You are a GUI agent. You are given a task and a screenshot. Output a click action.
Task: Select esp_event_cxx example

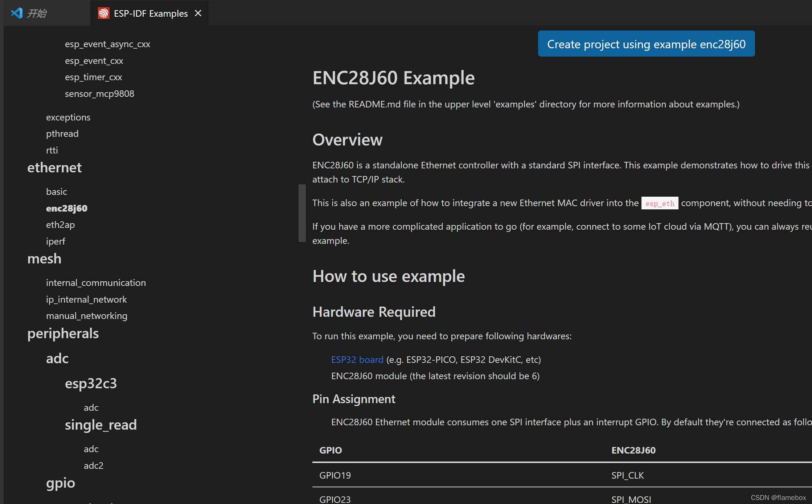coord(94,61)
